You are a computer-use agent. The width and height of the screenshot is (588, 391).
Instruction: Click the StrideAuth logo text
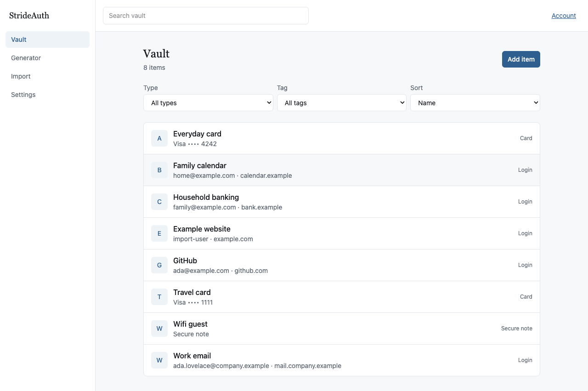click(x=29, y=16)
